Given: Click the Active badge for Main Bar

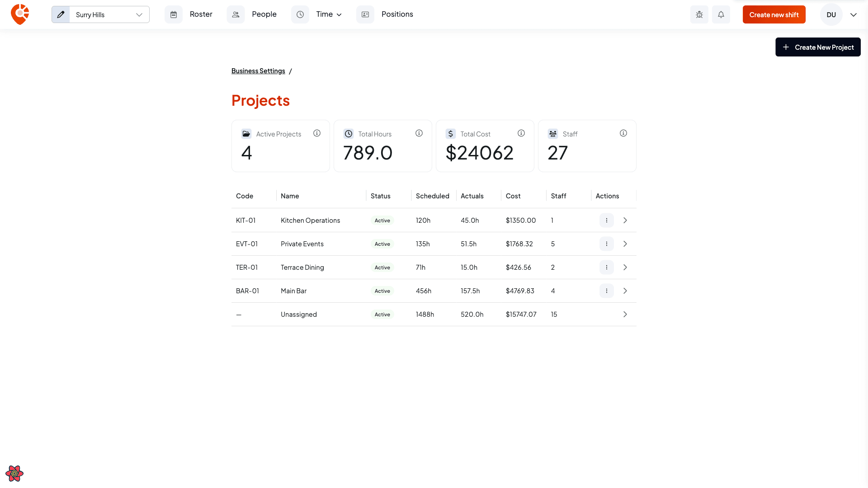Looking at the screenshot, I should point(382,291).
